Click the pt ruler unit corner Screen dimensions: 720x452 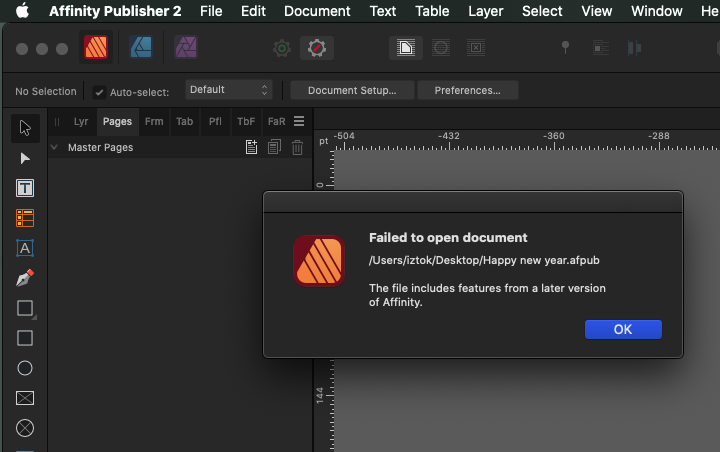point(324,141)
